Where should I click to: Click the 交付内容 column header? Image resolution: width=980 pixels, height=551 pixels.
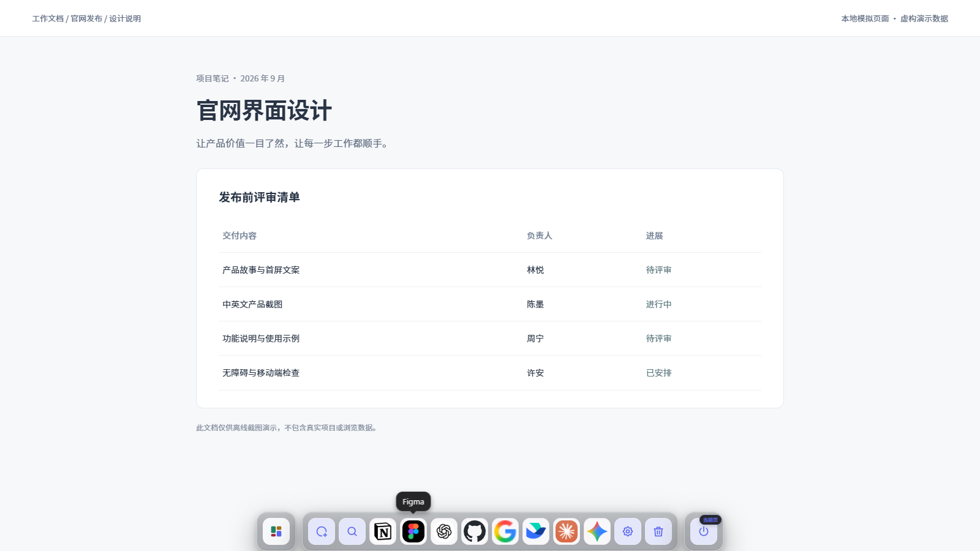coord(239,236)
